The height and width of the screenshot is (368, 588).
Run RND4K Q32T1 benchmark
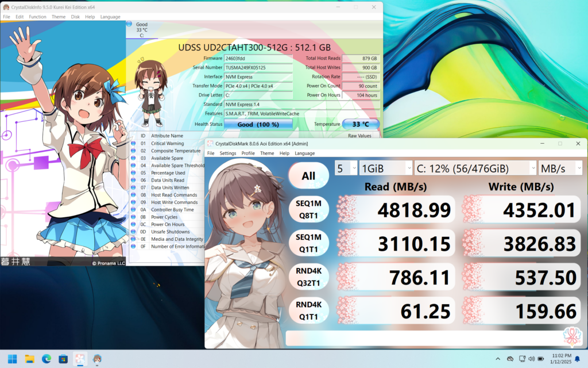[x=308, y=277]
